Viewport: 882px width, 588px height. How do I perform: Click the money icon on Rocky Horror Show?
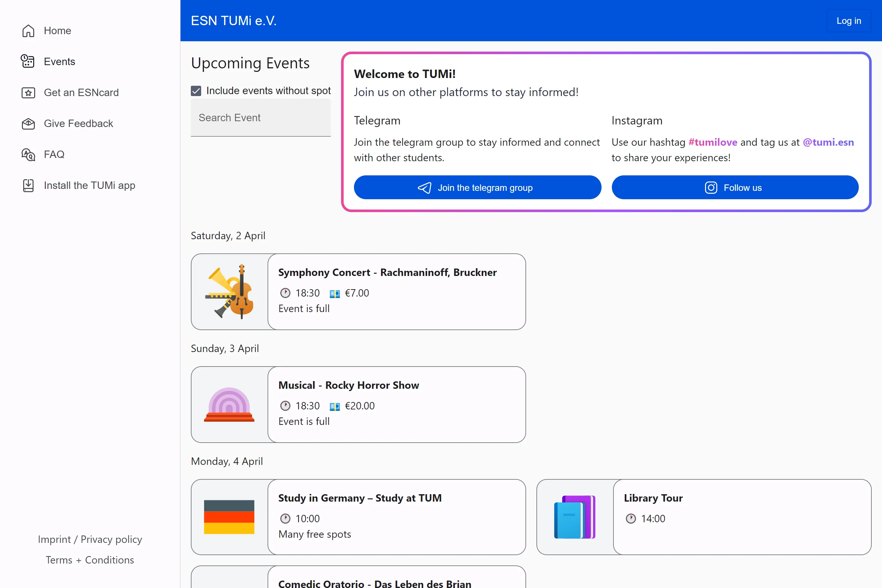coord(335,406)
